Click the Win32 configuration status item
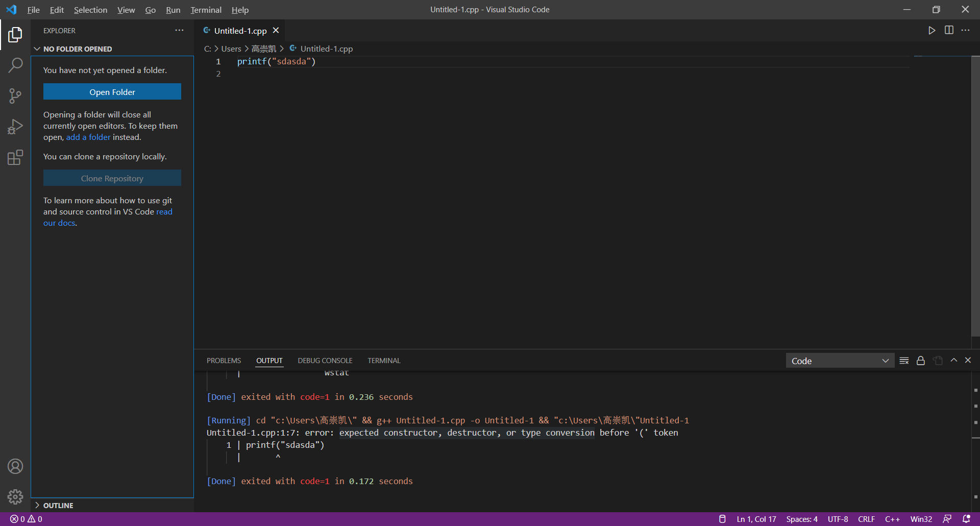Viewport: 980px width, 526px height. point(921,519)
